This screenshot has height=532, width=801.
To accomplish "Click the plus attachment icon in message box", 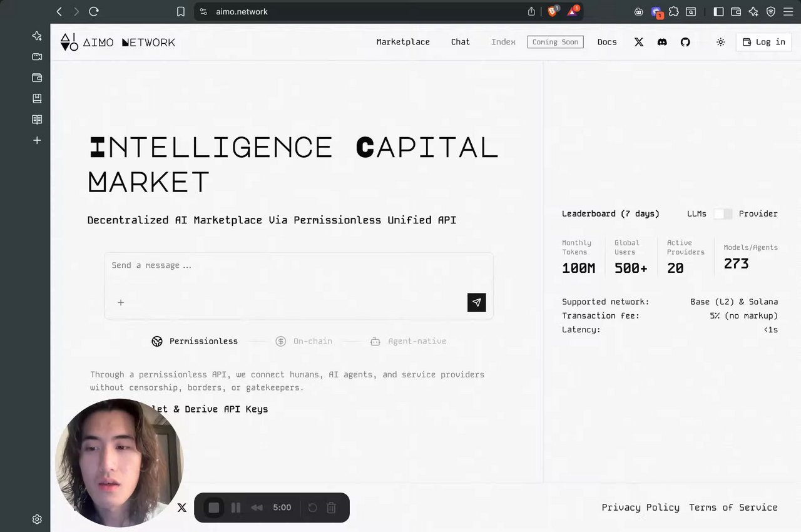I will point(121,302).
